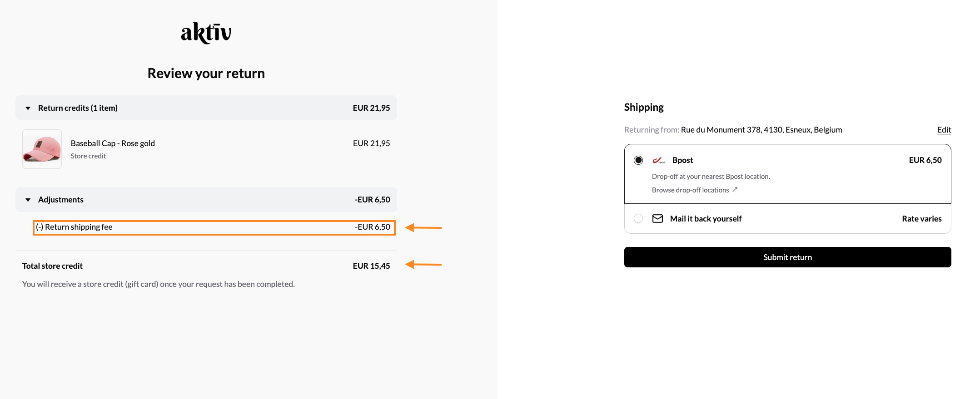Click the aktiv logo
Image resolution: width=980 pixels, height=399 pixels.
[206, 33]
